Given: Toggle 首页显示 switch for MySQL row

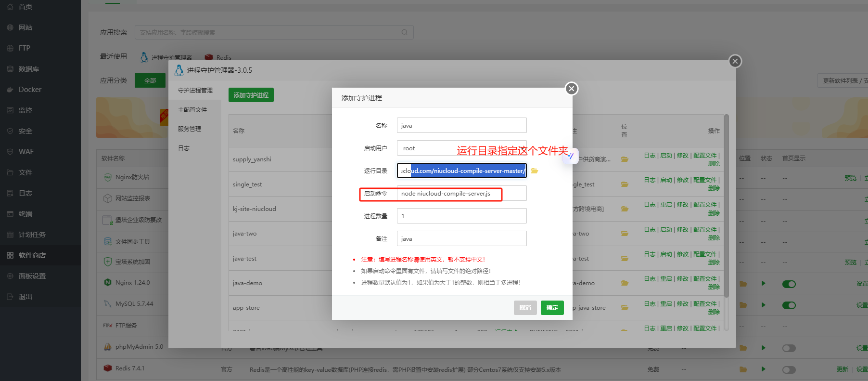Looking at the screenshot, I should point(789,305).
